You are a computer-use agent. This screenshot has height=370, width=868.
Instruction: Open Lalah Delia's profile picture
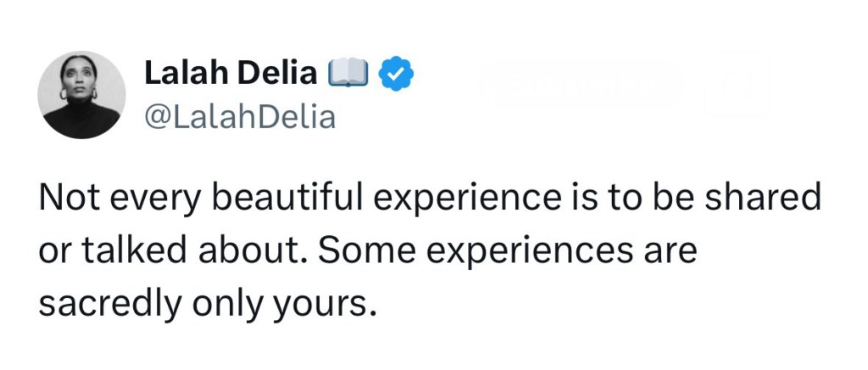83,95
